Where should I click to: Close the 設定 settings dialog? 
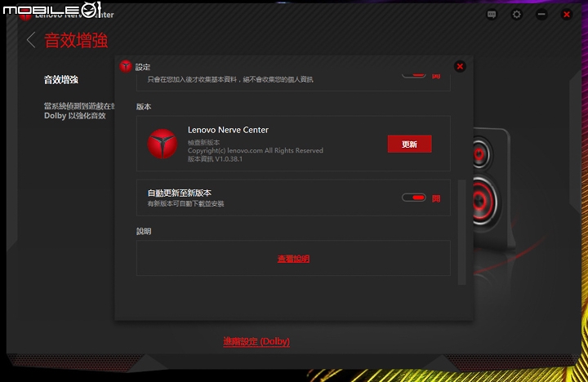(460, 67)
